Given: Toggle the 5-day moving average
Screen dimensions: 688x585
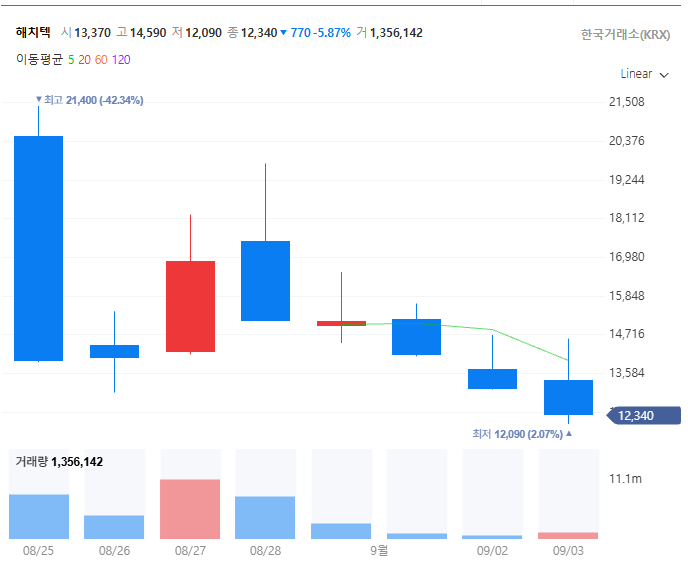Looking at the screenshot, I should [71, 60].
